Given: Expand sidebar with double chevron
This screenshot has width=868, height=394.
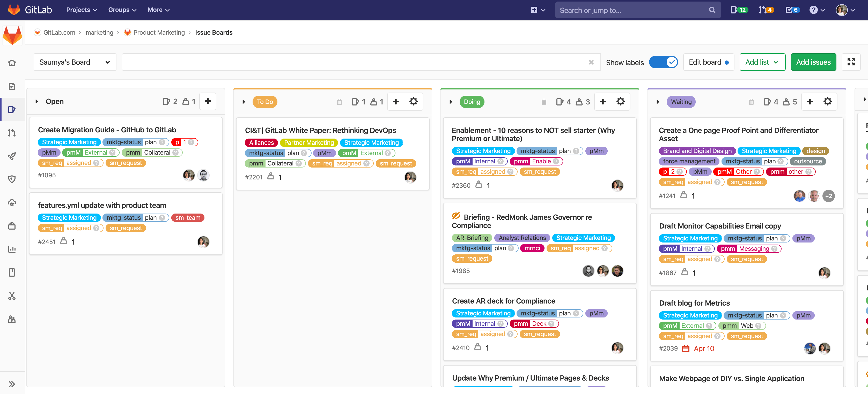Looking at the screenshot, I should 12,384.
